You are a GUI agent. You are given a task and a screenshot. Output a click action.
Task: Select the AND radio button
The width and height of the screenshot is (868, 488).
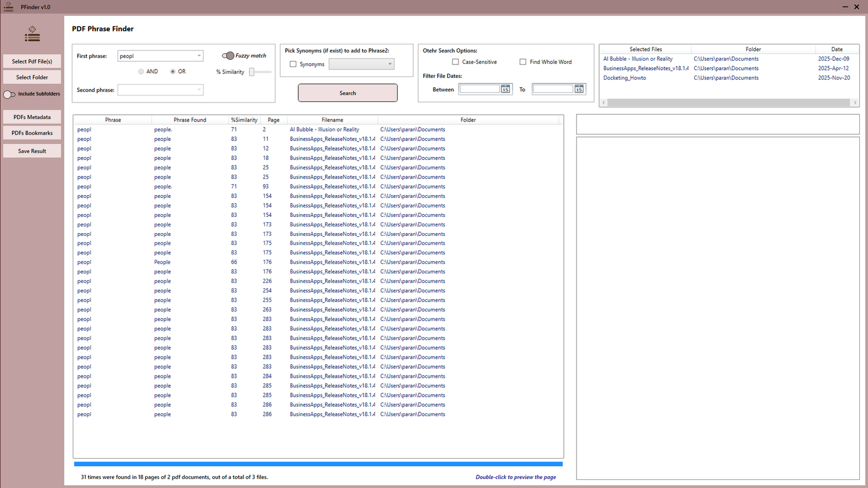(141, 71)
